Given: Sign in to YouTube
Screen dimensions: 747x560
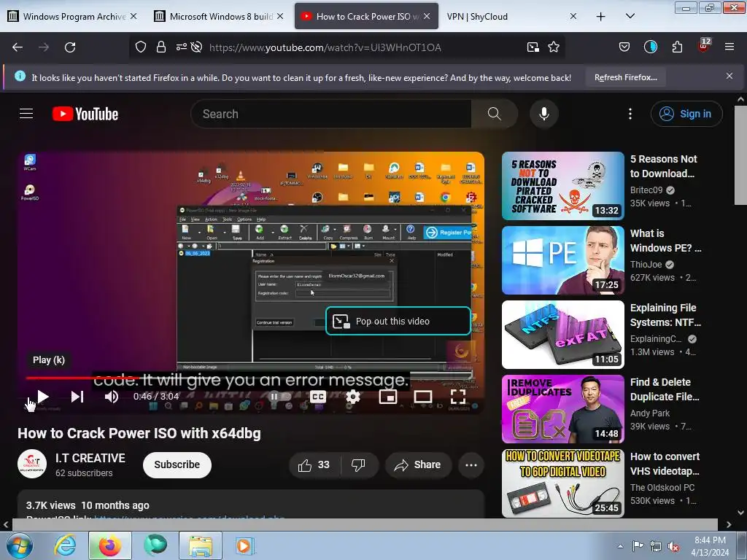Looking at the screenshot, I should [x=686, y=114].
